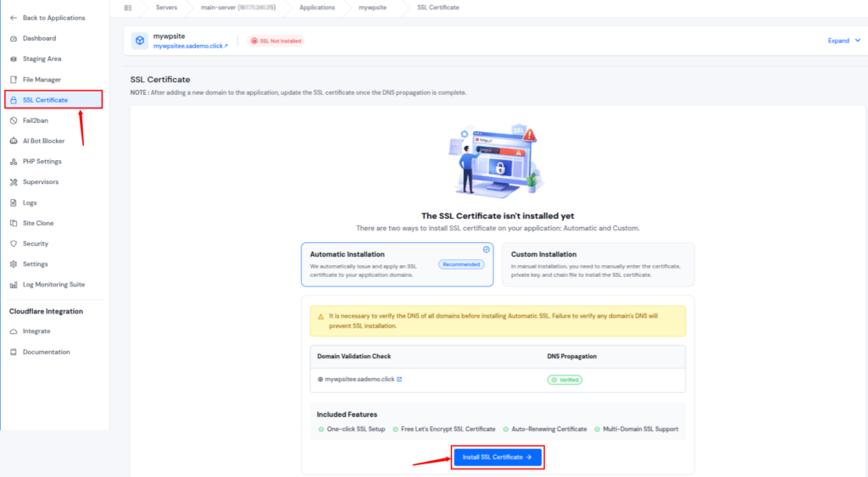The image size is (868, 477).
Task: Click the File Manager document icon
Action: [x=14, y=80]
